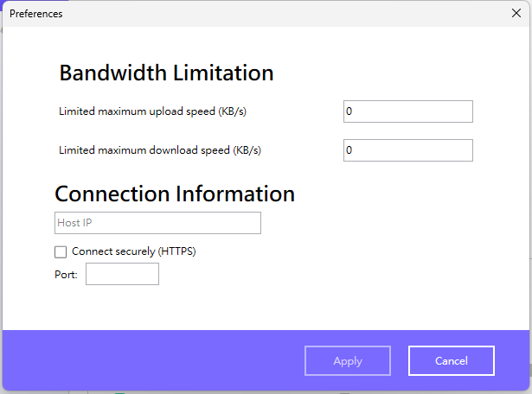Click the Preferences title text
Screen dimensions: 532x394
(35, 14)
